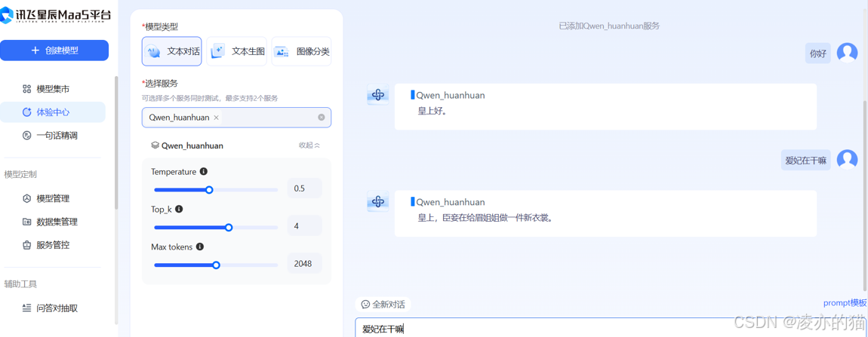Screen dimensions: 868x337
Task: Click the sent 爱妃在干嘛 message bubble
Action: [805, 161]
